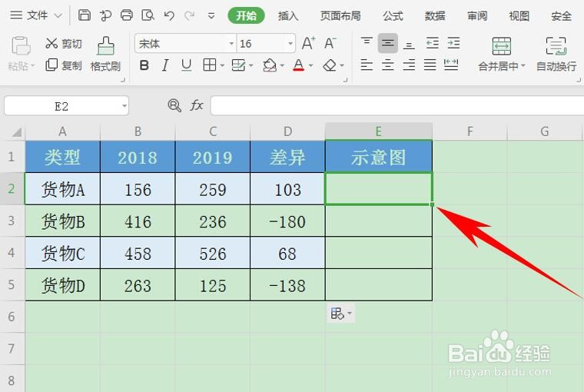Click the Print icon in quick toolbar
584x392 pixels.
point(127,15)
